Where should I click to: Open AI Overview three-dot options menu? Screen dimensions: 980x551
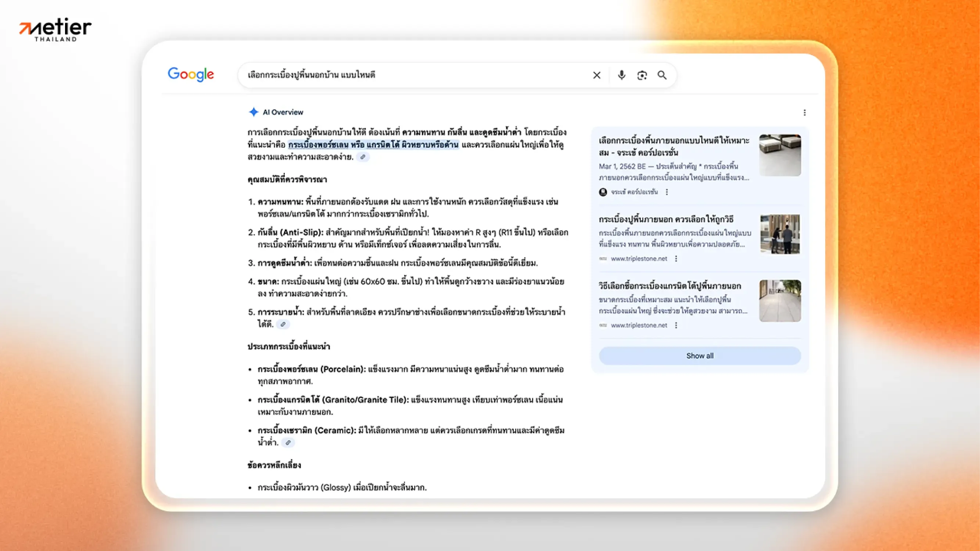(x=804, y=112)
